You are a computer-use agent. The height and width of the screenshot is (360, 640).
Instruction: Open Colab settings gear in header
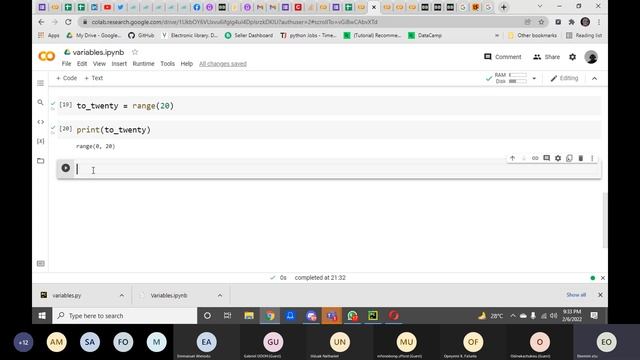pos(573,57)
